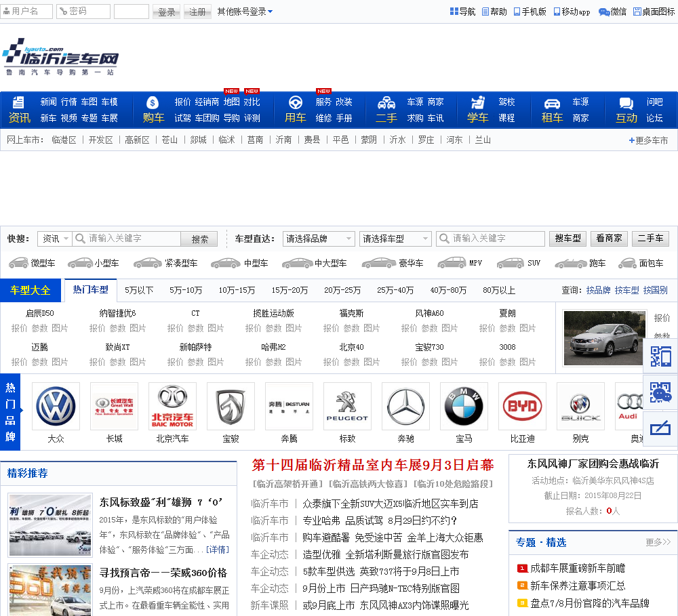Select the 紧凑型车 car type icon

pos(165,263)
